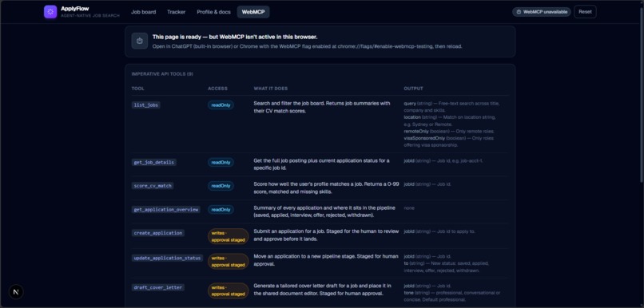The image size is (644, 308).
Task: Click the OUTPUT column header
Action: click(x=414, y=89)
